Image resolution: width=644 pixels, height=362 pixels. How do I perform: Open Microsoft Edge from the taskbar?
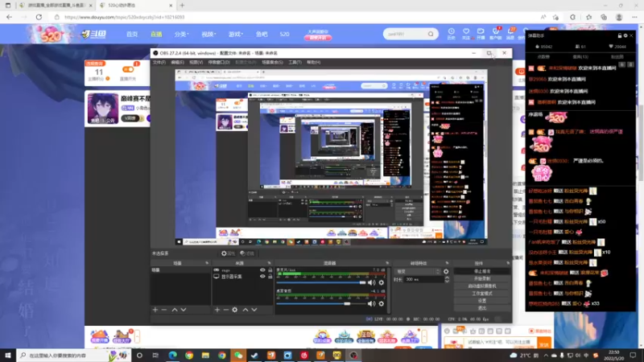tap(172, 356)
